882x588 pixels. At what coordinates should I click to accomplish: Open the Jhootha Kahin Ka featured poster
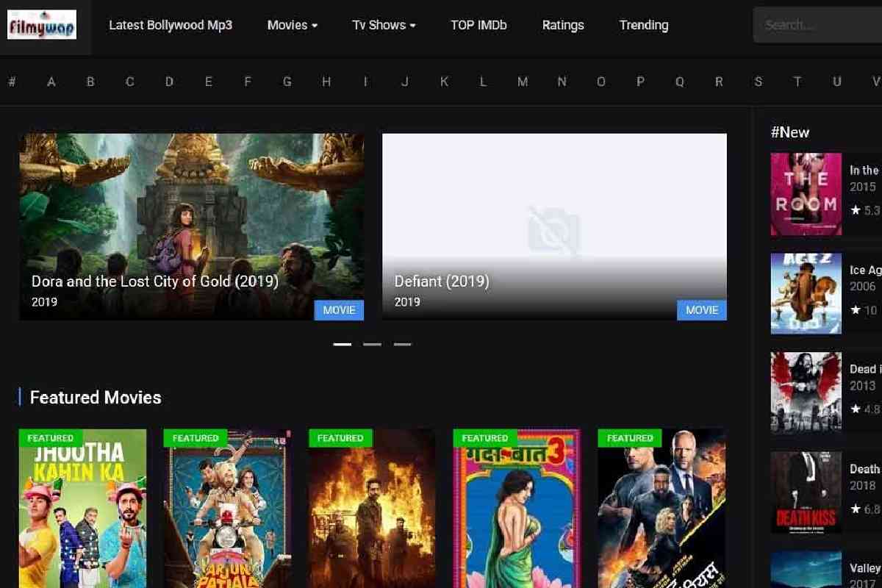tap(82, 509)
